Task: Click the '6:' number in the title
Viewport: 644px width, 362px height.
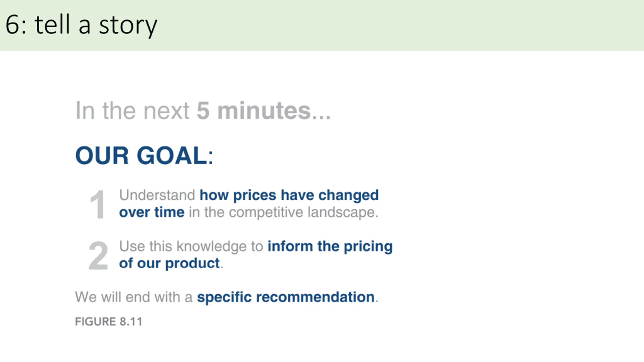Action: [16, 25]
